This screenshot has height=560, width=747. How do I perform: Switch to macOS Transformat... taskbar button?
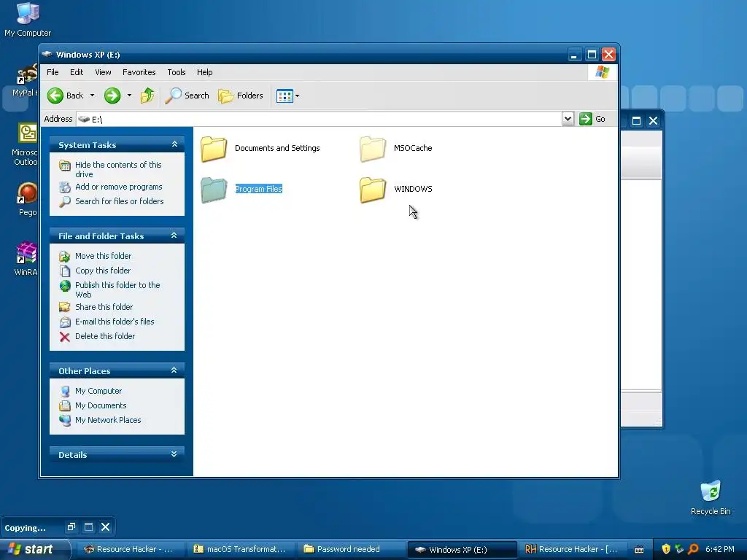[241, 550]
